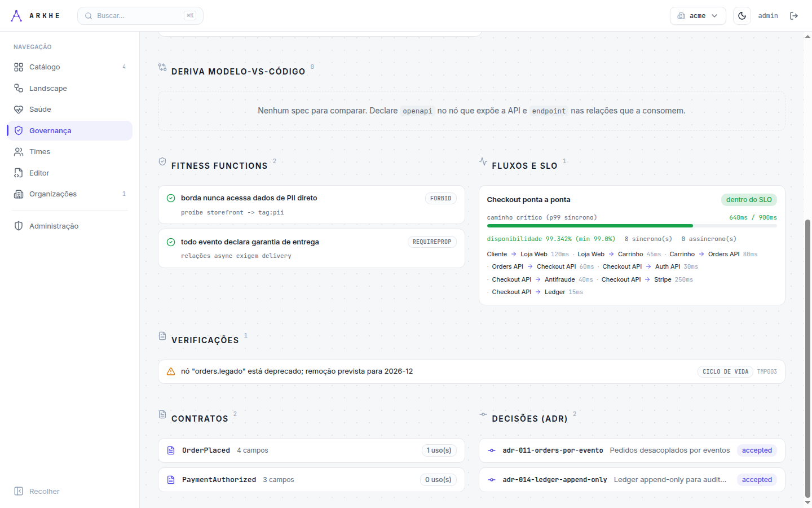
Task: Click the Landscape navigation icon
Action: click(x=19, y=88)
